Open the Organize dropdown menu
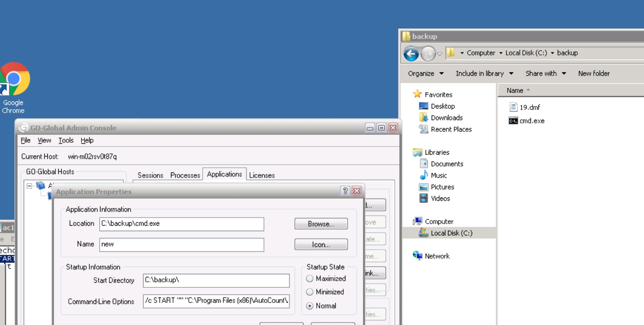Image resolution: width=644 pixels, height=325 pixels. (426, 74)
